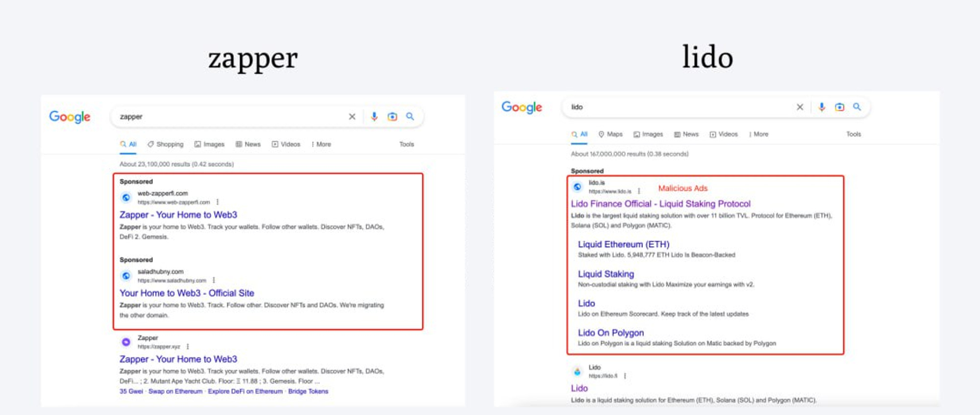980x415 pixels.
Task: Open image search camera in lido search bar
Action: click(x=839, y=106)
